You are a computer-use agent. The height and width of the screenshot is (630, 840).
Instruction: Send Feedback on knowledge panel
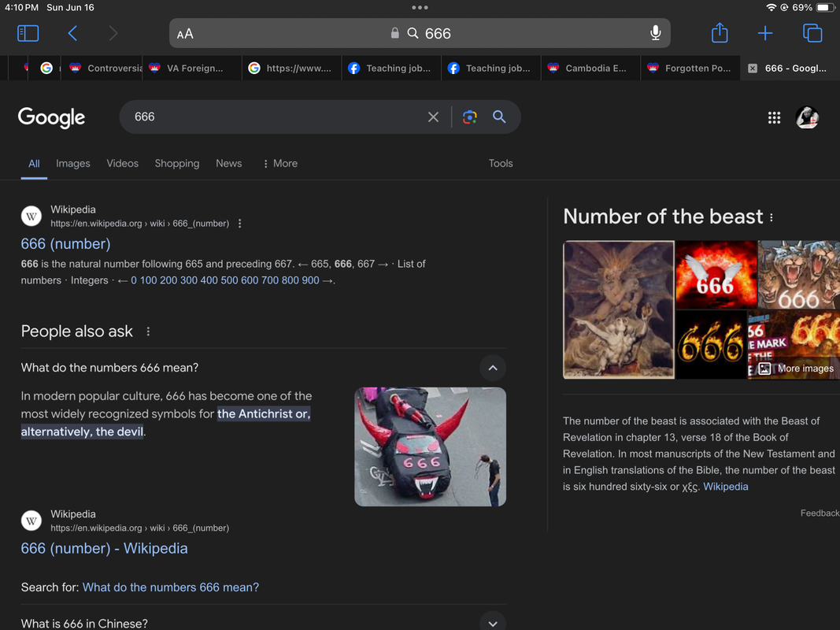pyautogui.click(x=820, y=513)
